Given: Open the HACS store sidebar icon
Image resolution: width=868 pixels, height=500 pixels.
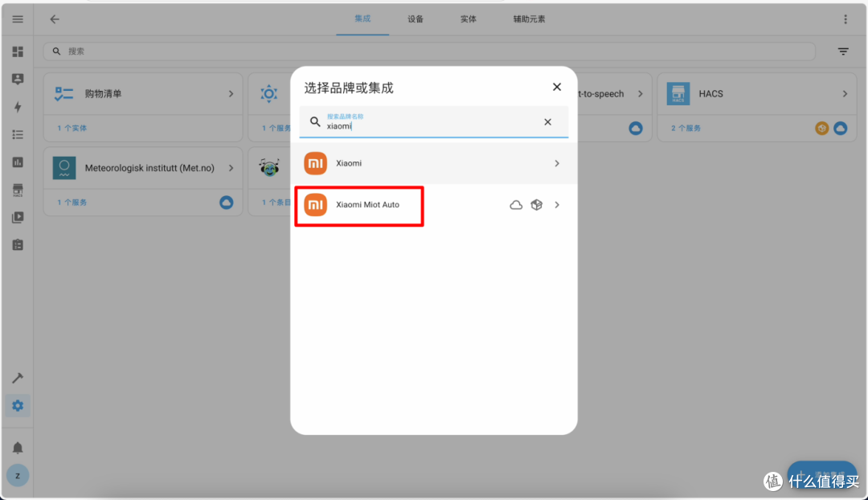Looking at the screenshot, I should click(x=18, y=190).
